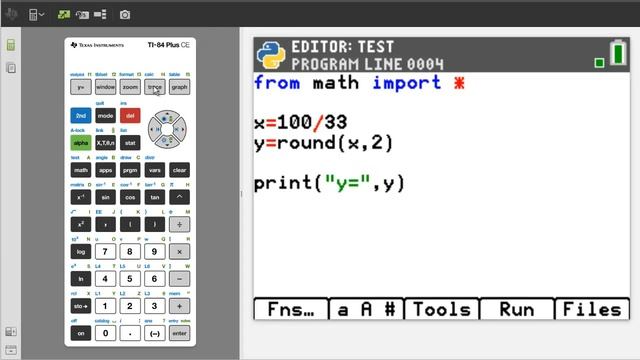Tap the number 0 key
The height and width of the screenshot is (360, 640).
point(105,333)
